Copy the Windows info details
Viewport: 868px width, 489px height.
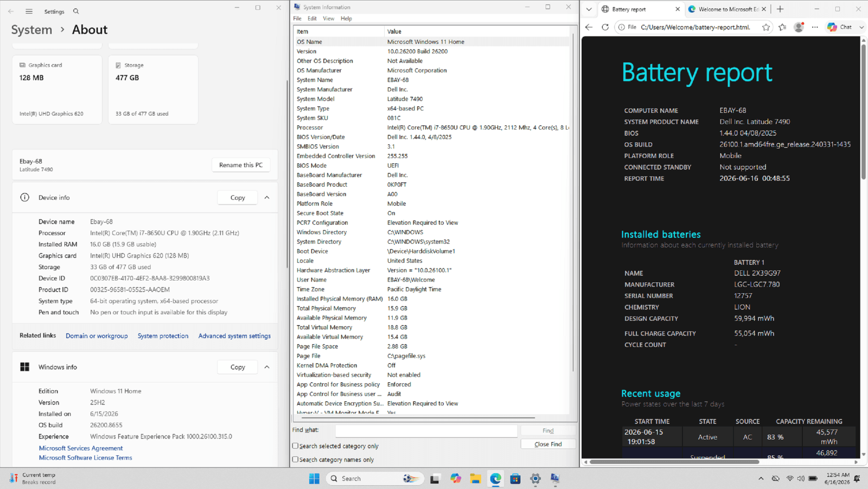pyautogui.click(x=238, y=367)
